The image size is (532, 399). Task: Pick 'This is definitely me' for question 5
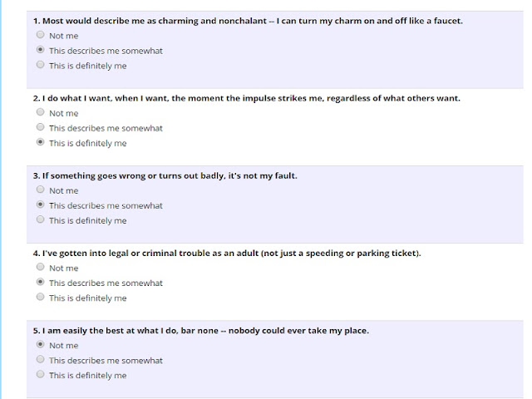41,374
